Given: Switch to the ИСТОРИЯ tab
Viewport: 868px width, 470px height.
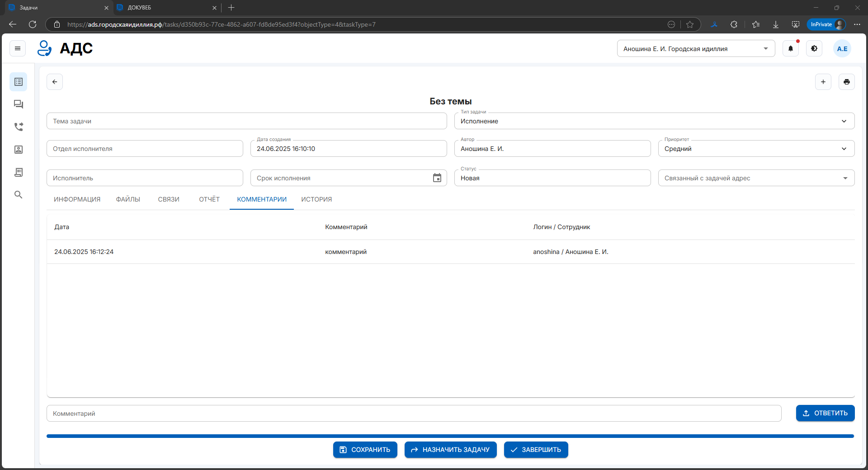Looking at the screenshot, I should [316, 199].
